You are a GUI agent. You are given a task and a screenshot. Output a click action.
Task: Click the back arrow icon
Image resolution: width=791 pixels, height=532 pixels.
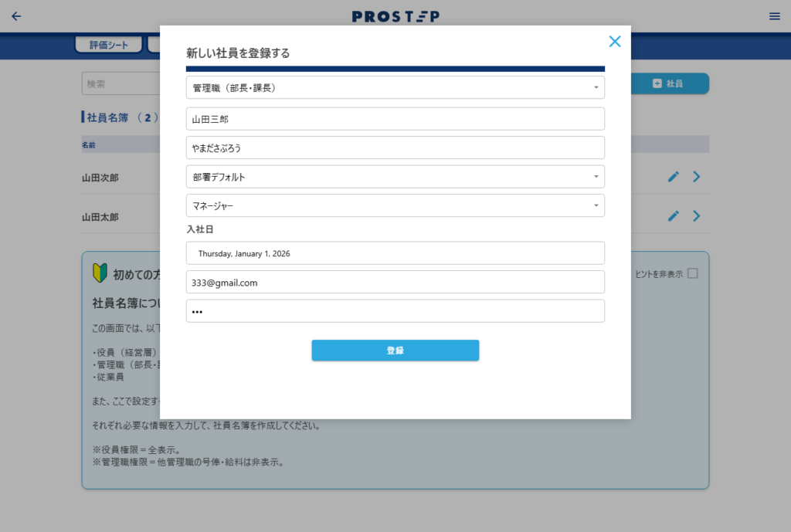pyautogui.click(x=16, y=16)
